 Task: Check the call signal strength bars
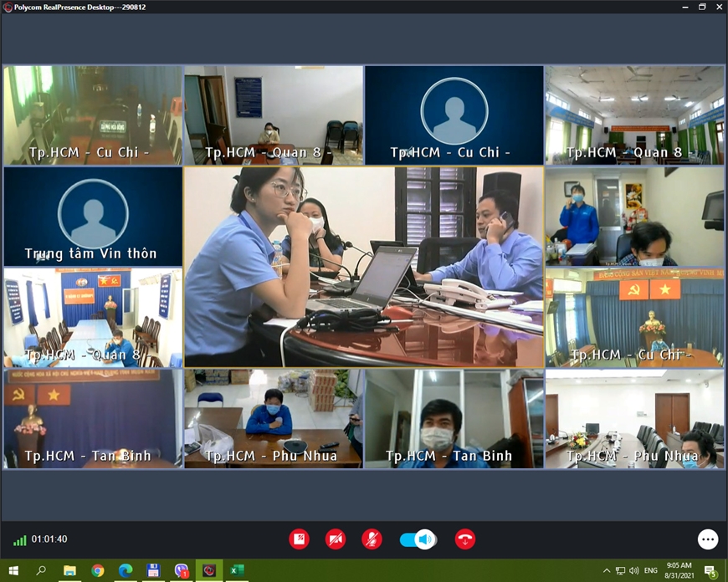(x=19, y=540)
